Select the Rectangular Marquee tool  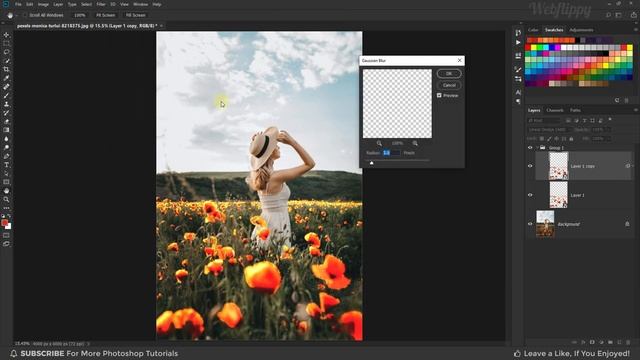point(7,44)
